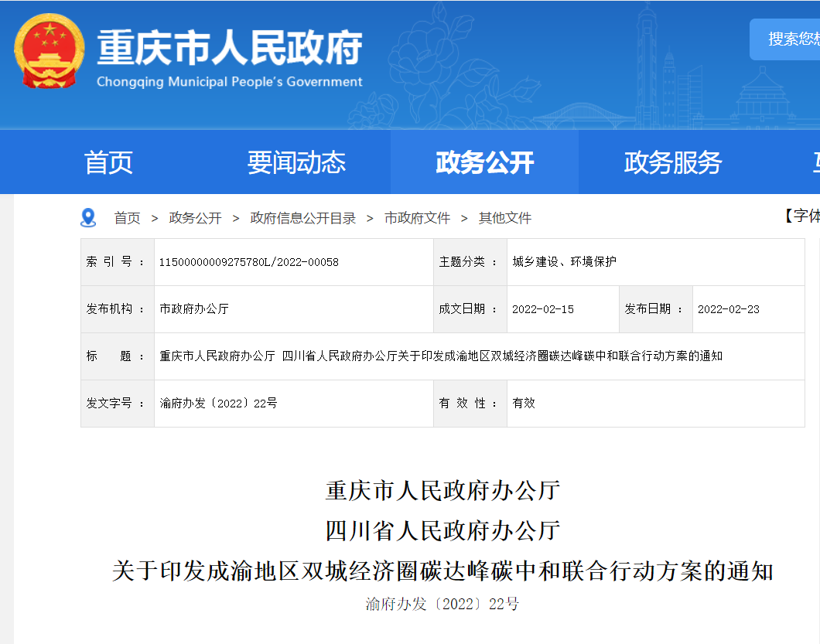
Task: Click the 其他文件 breadcrumb link
Action: (504, 218)
